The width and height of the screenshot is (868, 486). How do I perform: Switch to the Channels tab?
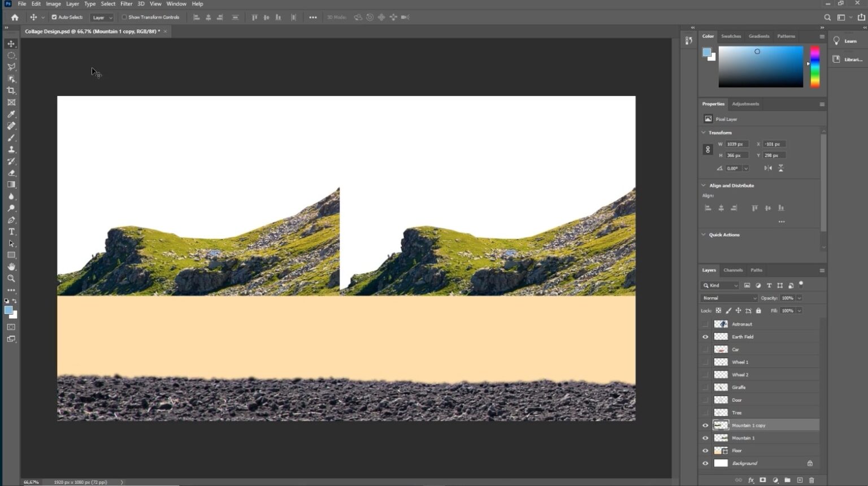(x=733, y=270)
